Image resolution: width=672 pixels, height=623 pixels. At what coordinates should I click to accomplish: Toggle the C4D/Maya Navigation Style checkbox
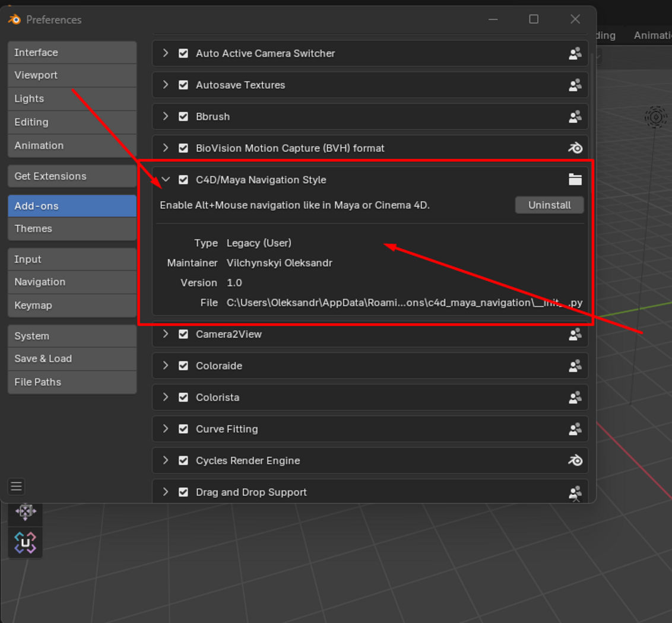point(183,180)
